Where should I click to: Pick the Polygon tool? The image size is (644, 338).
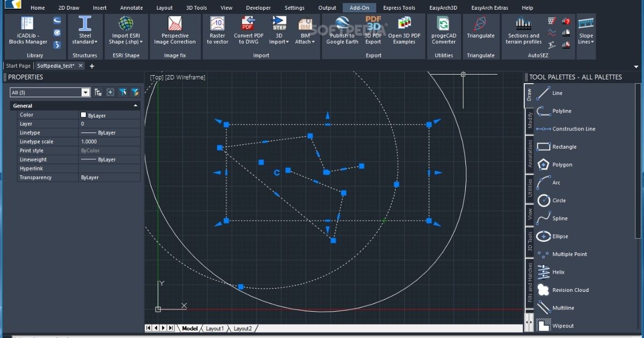click(x=554, y=165)
